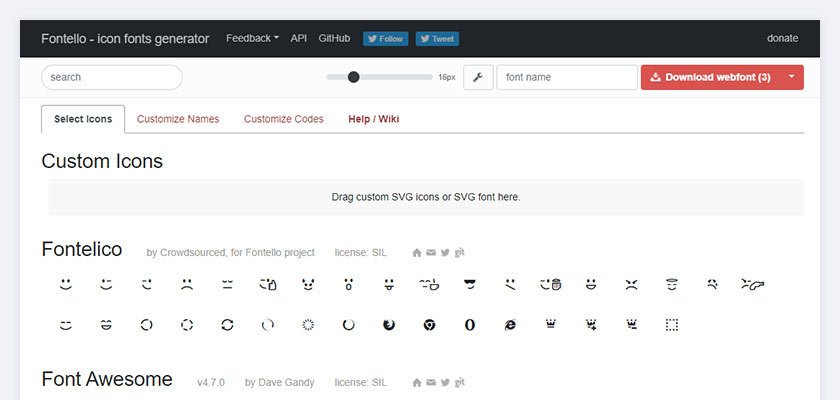Screen dimensions: 840x400
Task: Open Font Awesome's git repository icon
Action: pos(460,382)
